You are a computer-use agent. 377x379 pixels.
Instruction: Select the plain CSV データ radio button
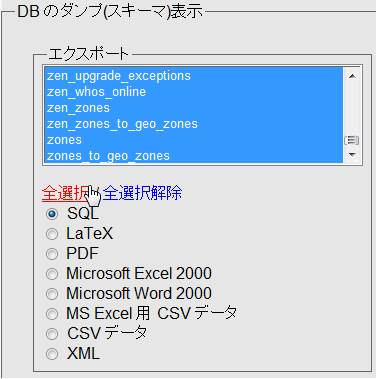point(52,334)
